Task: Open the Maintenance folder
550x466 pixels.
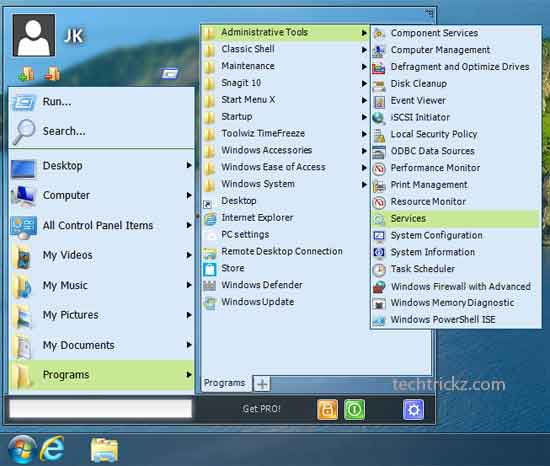Action: [x=285, y=66]
